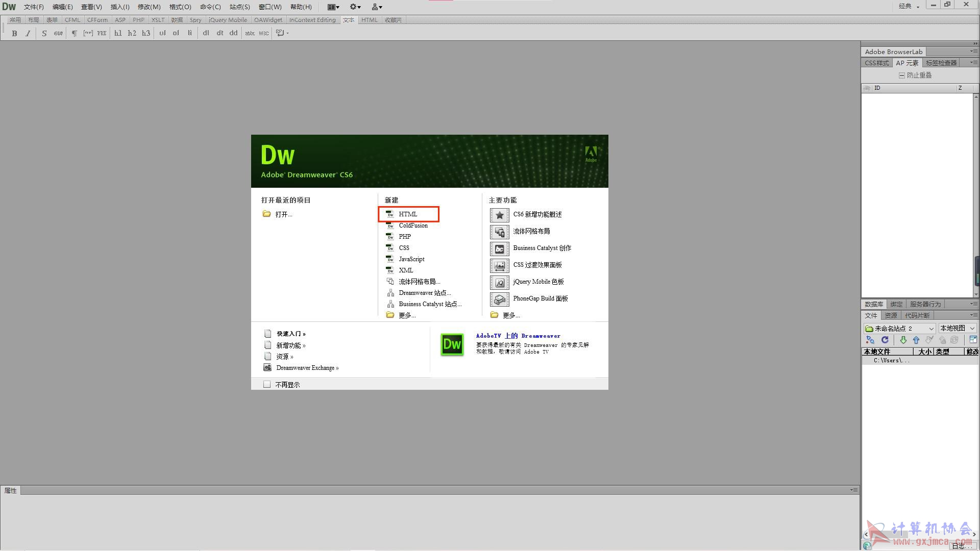
Task: Open the 站点(S) menu
Action: 239,7
